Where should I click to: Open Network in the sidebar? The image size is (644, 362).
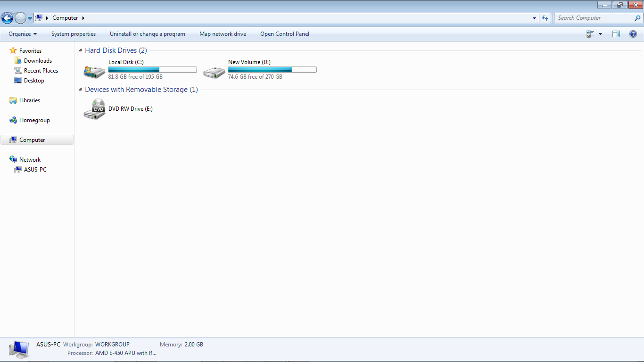pyautogui.click(x=29, y=159)
